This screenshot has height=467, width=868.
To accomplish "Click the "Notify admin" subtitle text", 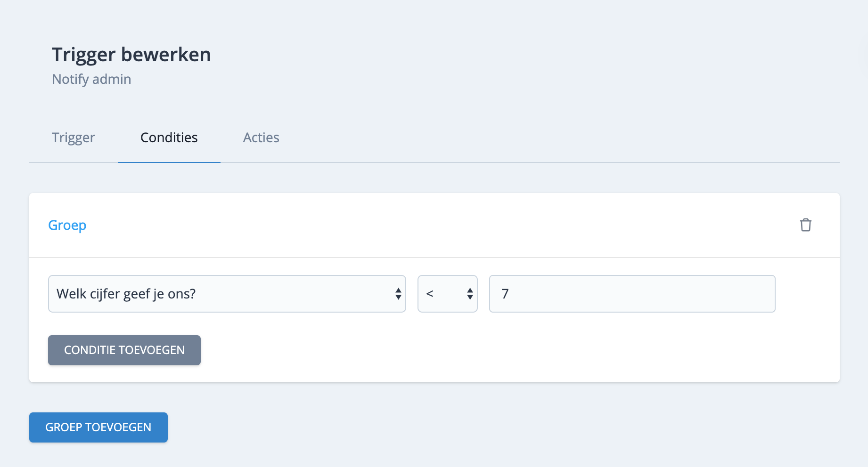I will (91, 79).
